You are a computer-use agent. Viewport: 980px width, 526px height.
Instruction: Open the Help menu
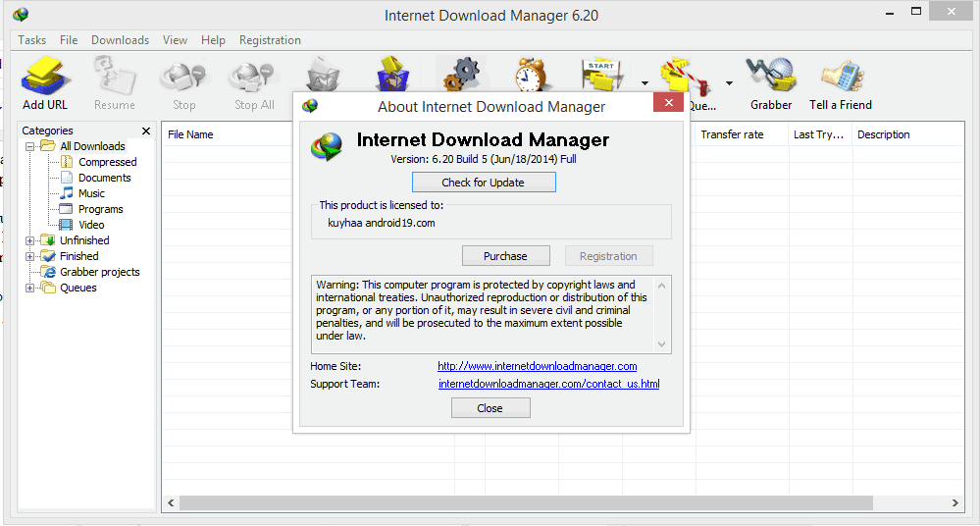tap(213, 40)
